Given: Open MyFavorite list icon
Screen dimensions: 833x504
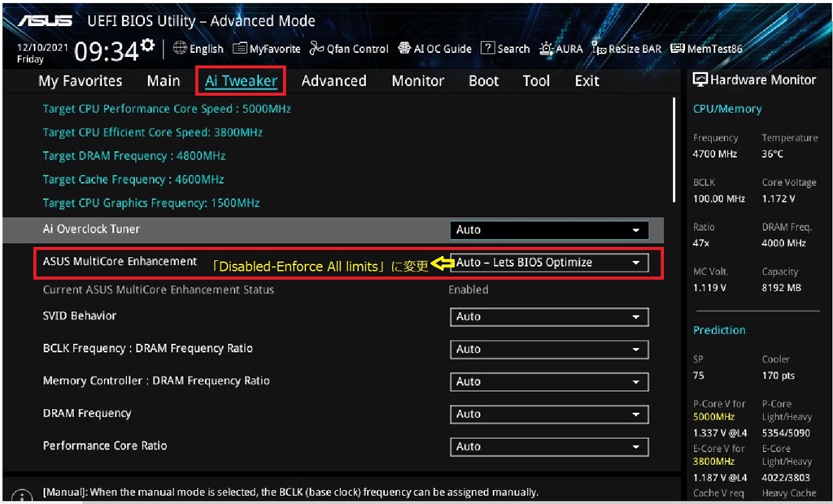Looking at the screenshot, I should click(x=240, y=48).
